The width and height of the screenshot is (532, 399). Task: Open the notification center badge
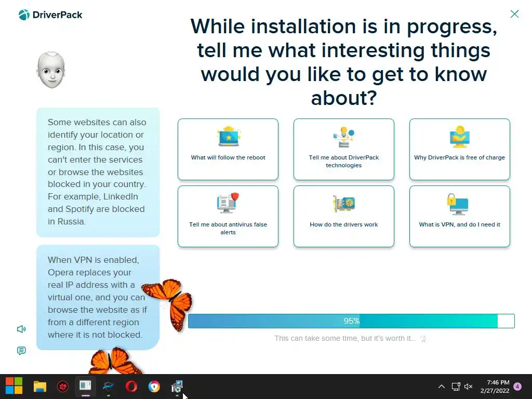pyautogui.click(x=517, y=387)
